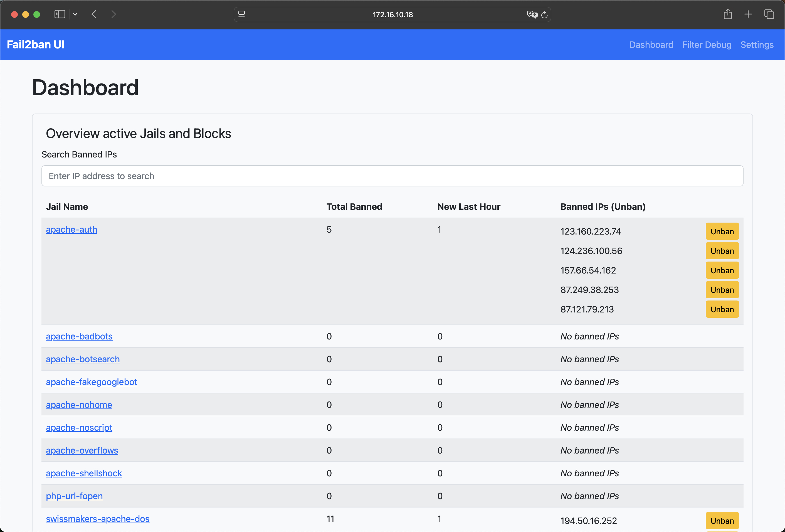785x532 pixels.
Task: Click the Search Banned IPs input field
Action: 392,176
